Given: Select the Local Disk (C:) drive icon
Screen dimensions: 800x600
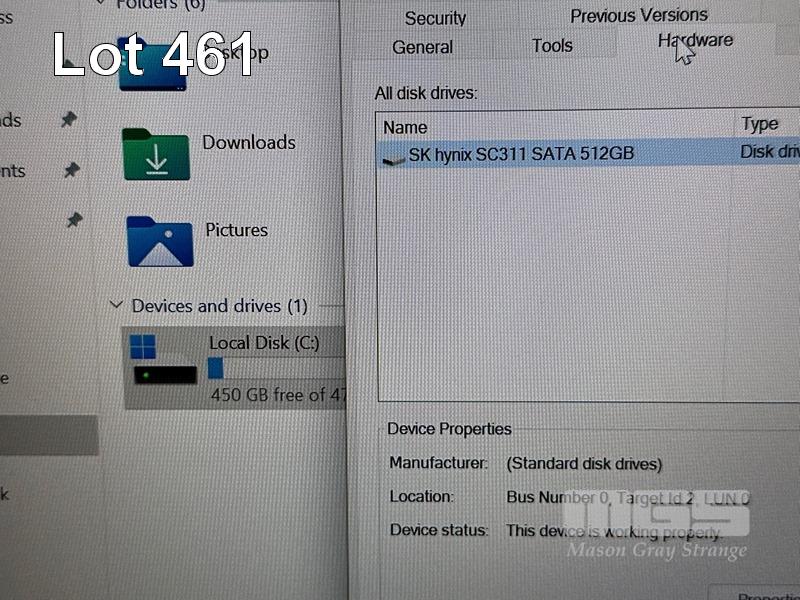Looking at the screenshot, I should pyautogui.click(x=163, y=362).
